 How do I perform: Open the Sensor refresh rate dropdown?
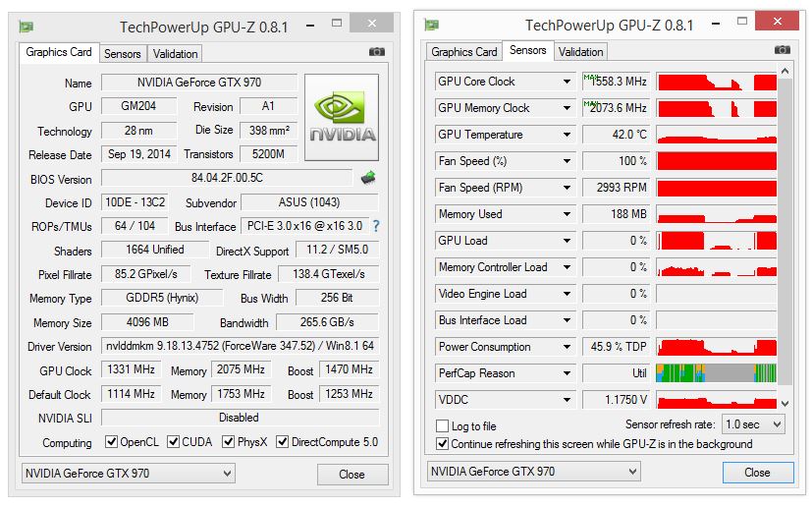click(753, 424)
